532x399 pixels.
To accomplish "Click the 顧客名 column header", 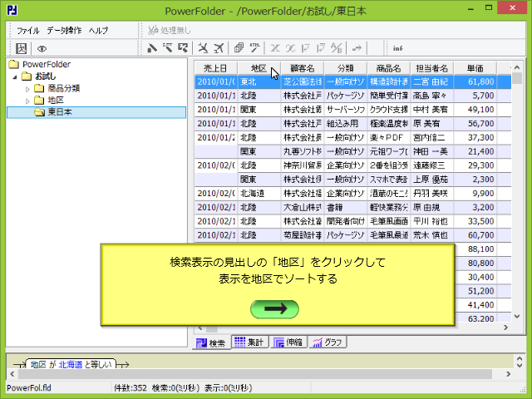I will [303, 68].
